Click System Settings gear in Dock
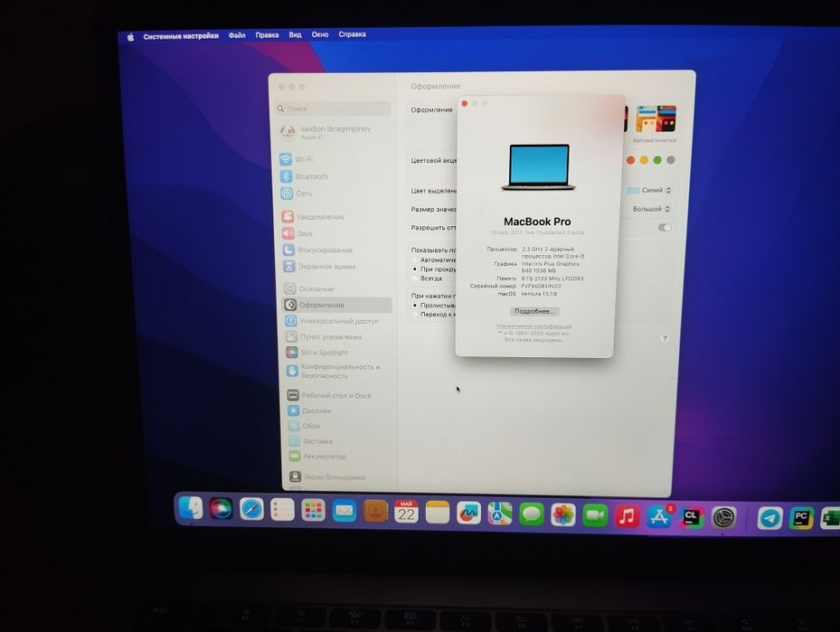This screenshot has width=840, height=632. tap(723, 518)
